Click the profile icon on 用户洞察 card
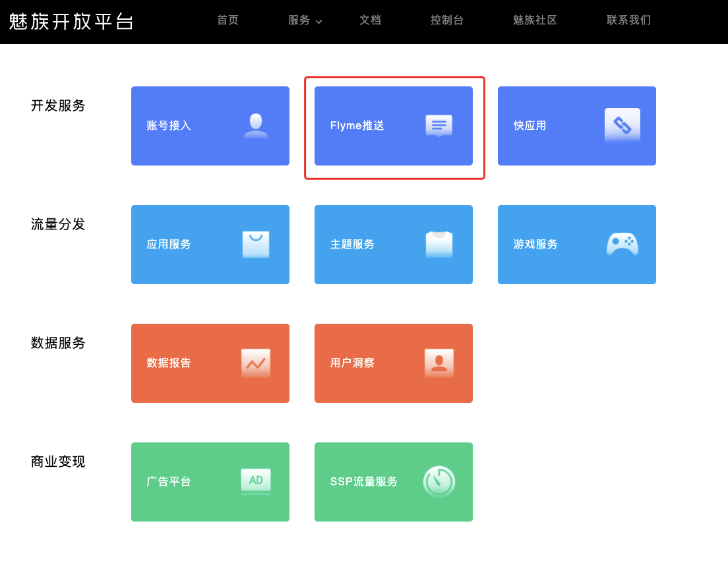The image size is (728, 571). 439,363
